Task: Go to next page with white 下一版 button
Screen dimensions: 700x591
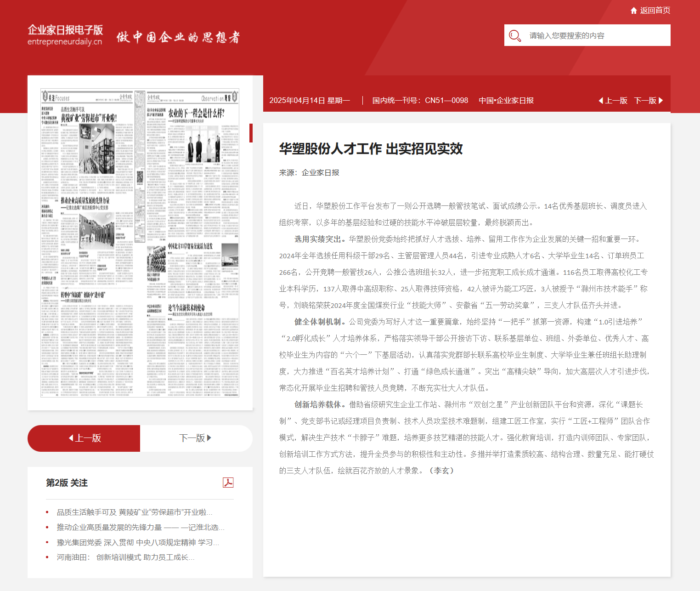Action: (196, 438)
